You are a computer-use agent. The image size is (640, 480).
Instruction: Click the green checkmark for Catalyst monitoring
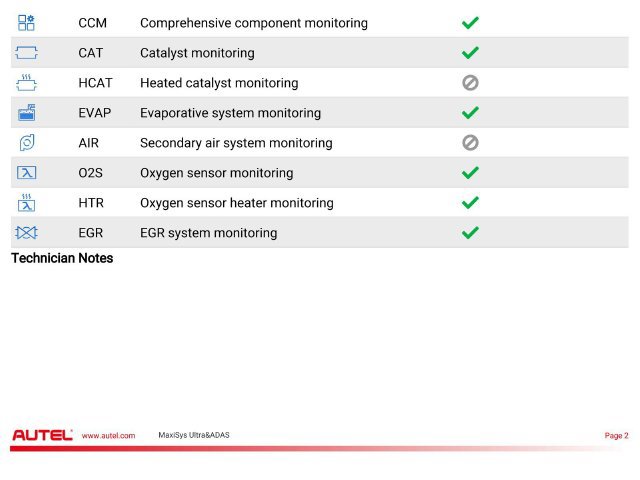click(x=470, y=53)
